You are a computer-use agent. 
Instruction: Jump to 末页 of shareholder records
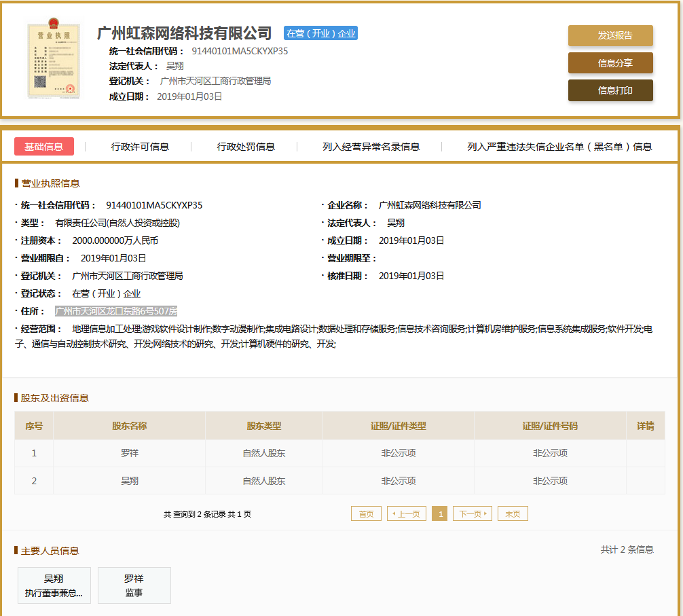513,513
